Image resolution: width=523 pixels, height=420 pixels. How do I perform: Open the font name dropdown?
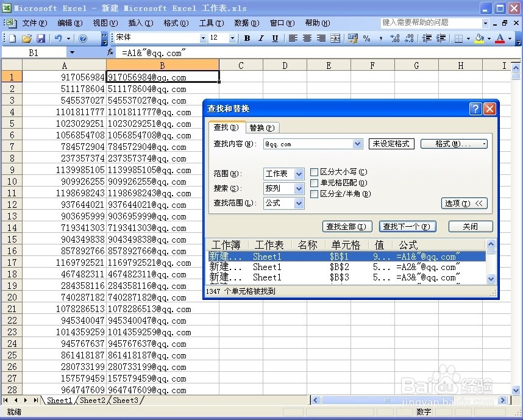(x=203, y=38)
